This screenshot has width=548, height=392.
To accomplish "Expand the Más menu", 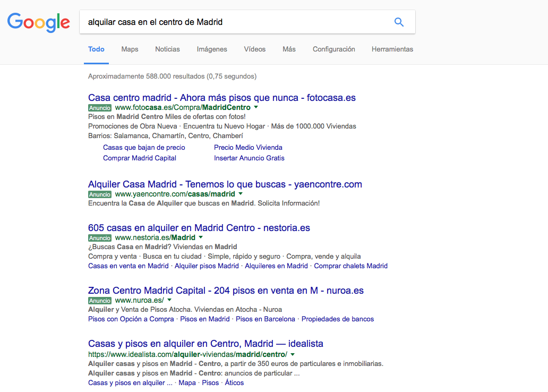I will [x=289, y=49].
